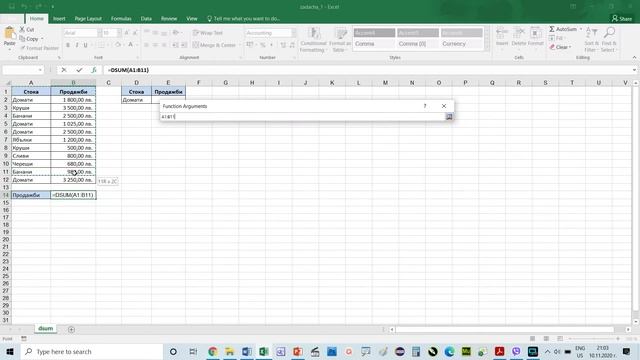The height and width of the screenshot is (360, 640).
Task: Click the fill color bucket icon
Action: (x=118, y=45)
